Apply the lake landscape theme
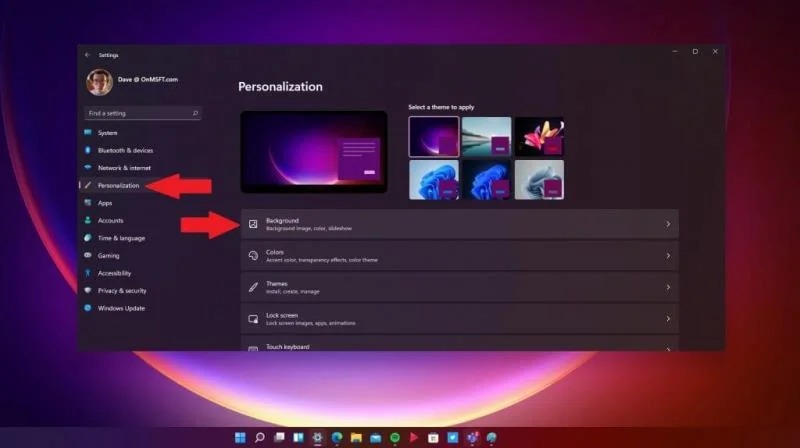Screen dimensions: 800x448 486,137
